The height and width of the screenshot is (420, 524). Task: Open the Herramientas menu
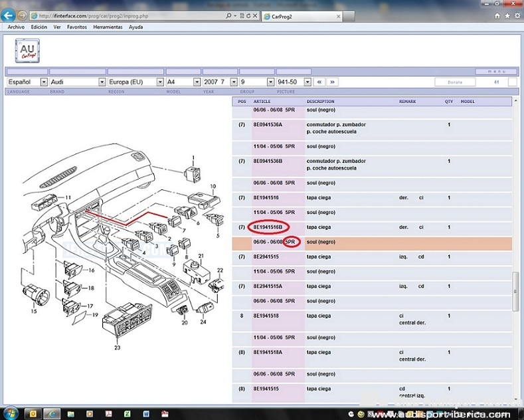(x=108, y=27)
